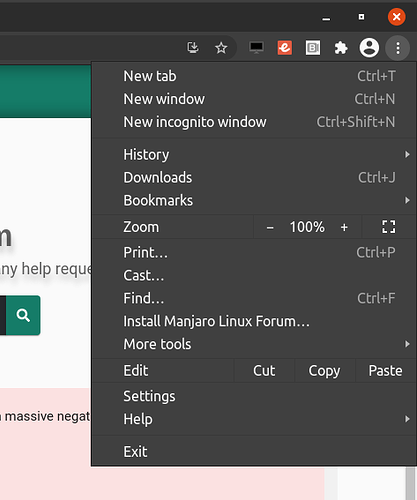Image resolution: width=417 pixels, height=500 pixels.
Task: Click the Copy button in Edit row
Action: (x=325, y=371)
